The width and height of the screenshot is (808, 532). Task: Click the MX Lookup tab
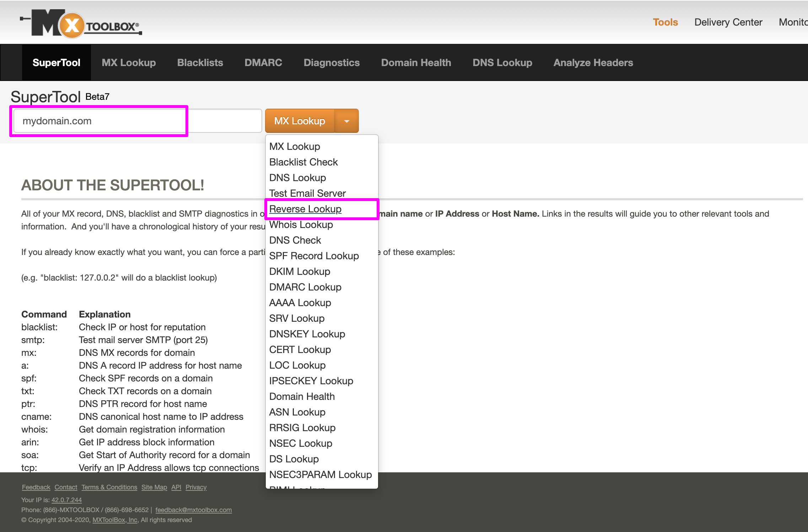(128, 63)
